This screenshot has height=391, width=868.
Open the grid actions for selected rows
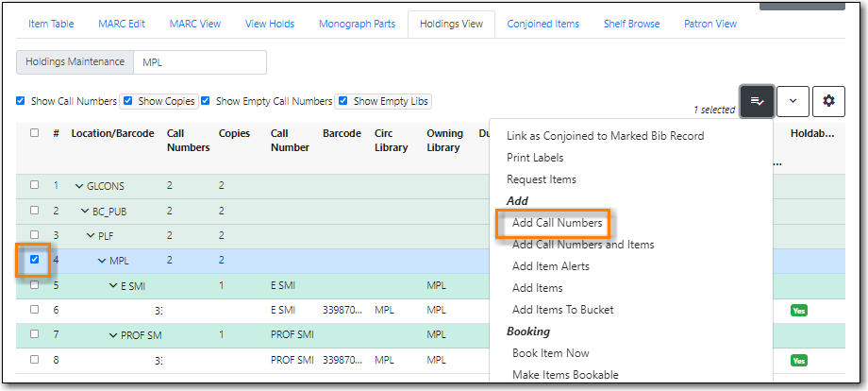coord(757,101)
